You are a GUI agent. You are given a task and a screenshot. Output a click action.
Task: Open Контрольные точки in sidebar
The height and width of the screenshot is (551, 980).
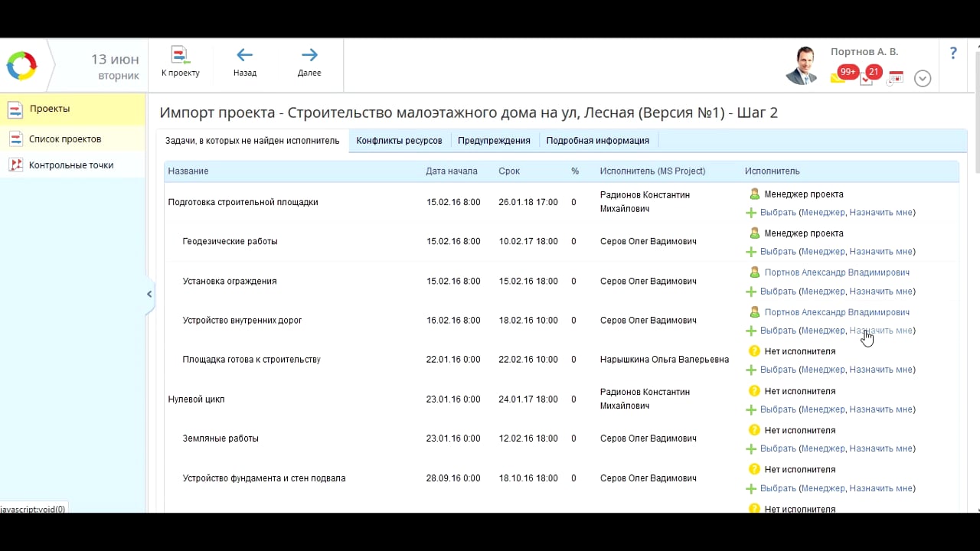[x=73, y=165]
